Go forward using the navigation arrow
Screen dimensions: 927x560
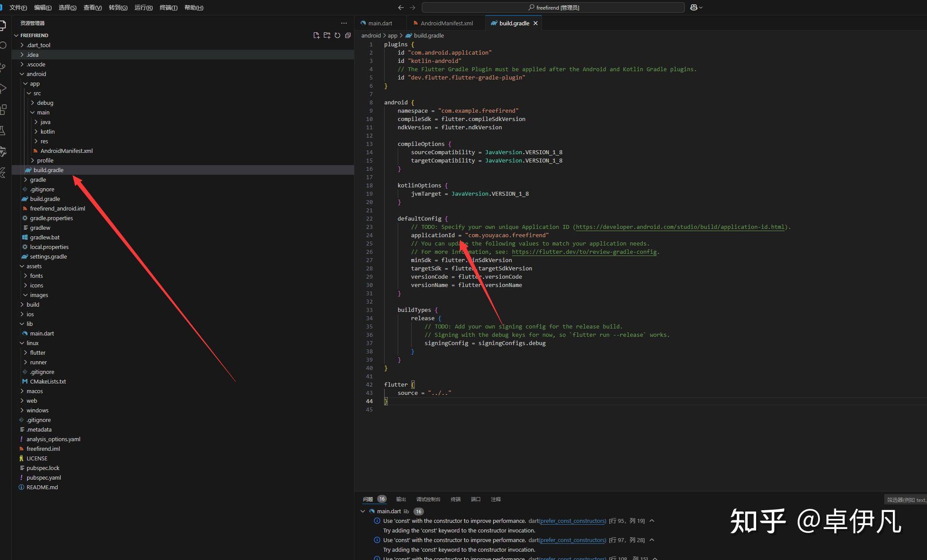pos(412,7)
